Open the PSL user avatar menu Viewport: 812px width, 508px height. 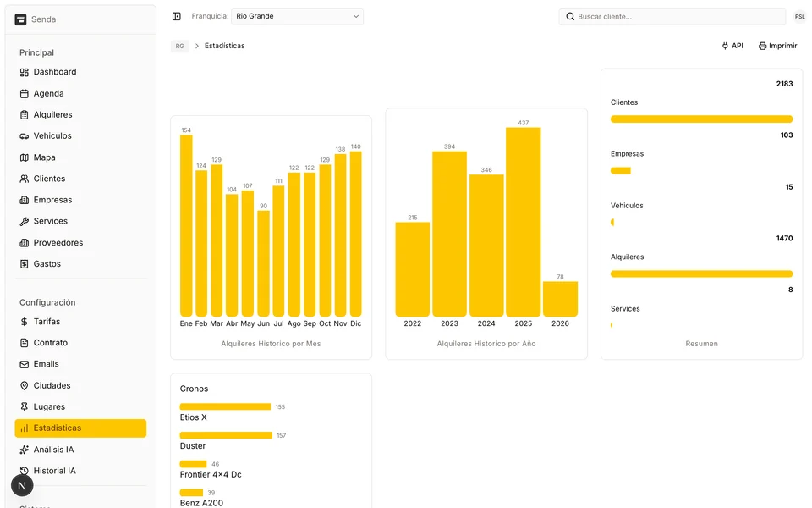[x=799, y=17]
